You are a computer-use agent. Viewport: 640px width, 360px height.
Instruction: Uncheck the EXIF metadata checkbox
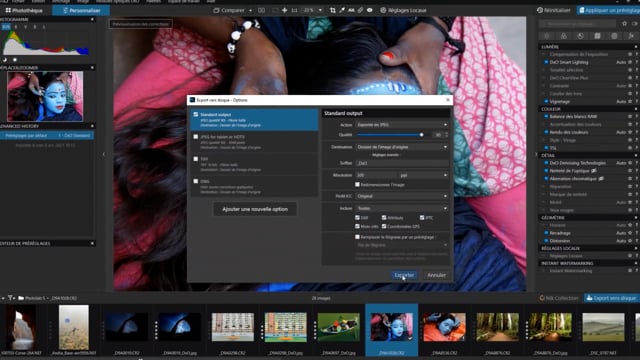point(358,218)
